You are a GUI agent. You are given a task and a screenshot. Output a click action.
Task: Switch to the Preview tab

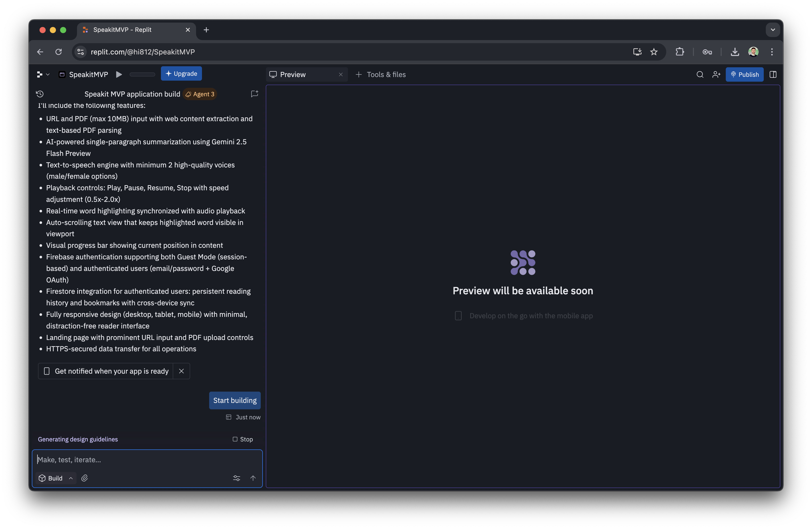pos(293,74)
